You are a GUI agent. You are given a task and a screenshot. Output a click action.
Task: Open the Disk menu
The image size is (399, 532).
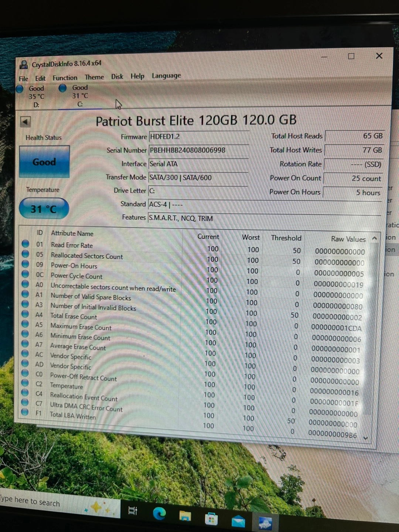[117, 76]
